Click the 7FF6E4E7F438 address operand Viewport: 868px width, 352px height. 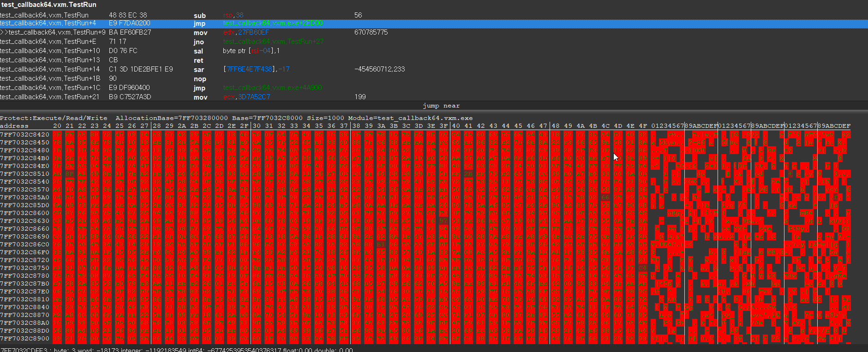(250, 69)
